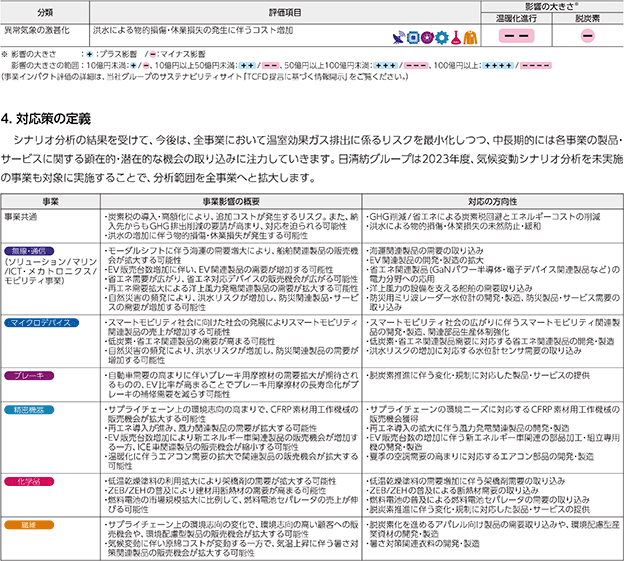This screenshot has width=624, height=561.
Task: Click the 洪水による物的損傷 cost increase text
Action: tap(193, 30)
